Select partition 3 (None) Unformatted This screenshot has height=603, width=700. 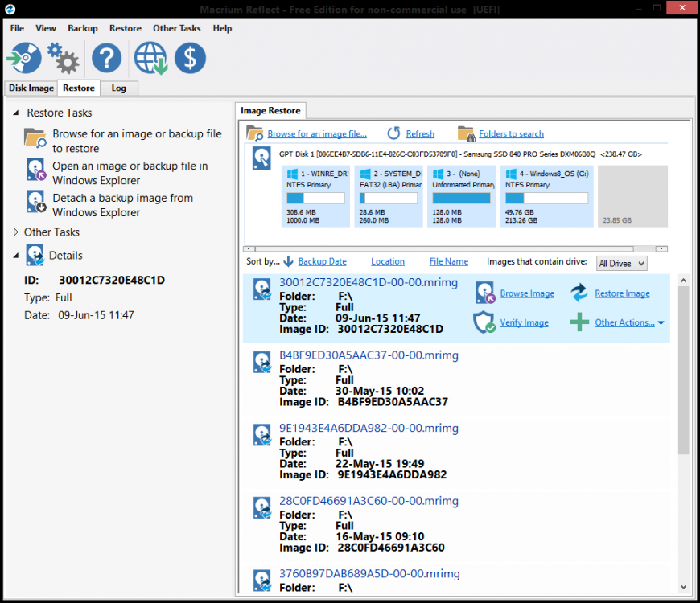click(x=461, y=196)
